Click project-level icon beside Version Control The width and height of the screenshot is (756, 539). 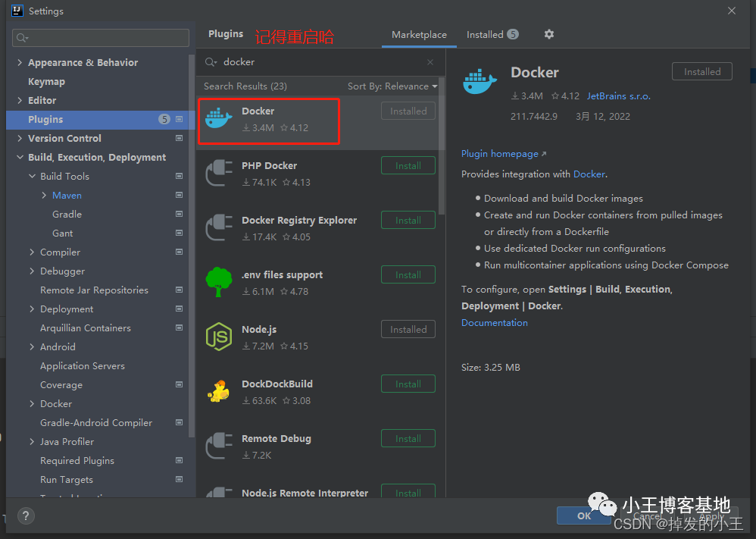(x=179, y=138)
